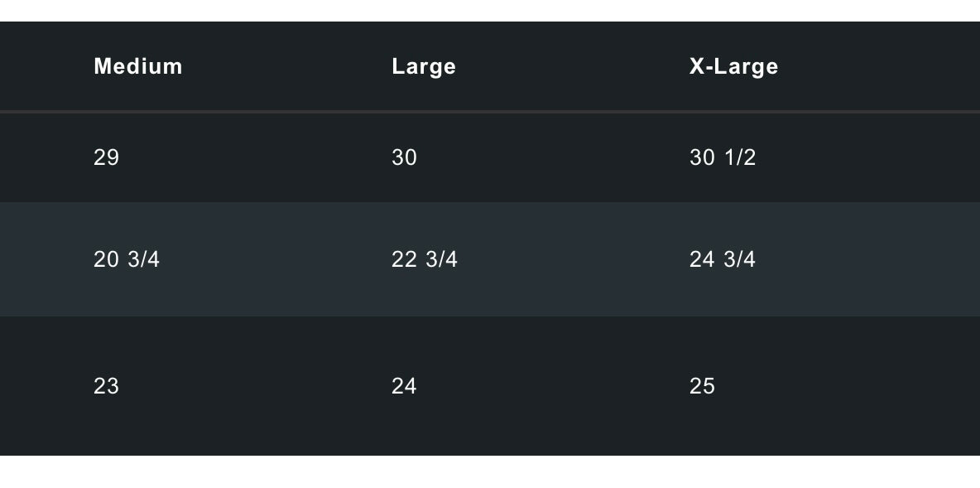
Task: Click the white area below the table
Action: [x=490, y=472]
